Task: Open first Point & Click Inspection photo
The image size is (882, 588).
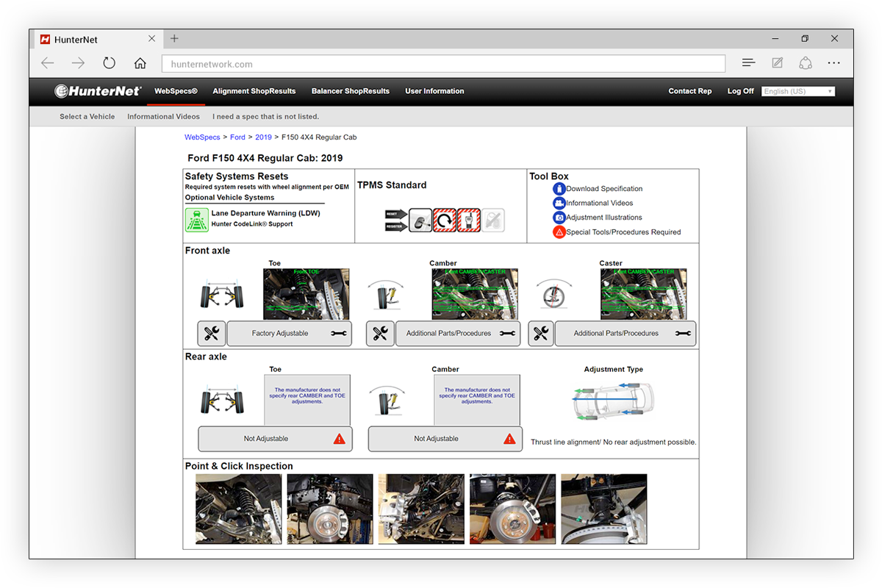Action: point(239,509)
